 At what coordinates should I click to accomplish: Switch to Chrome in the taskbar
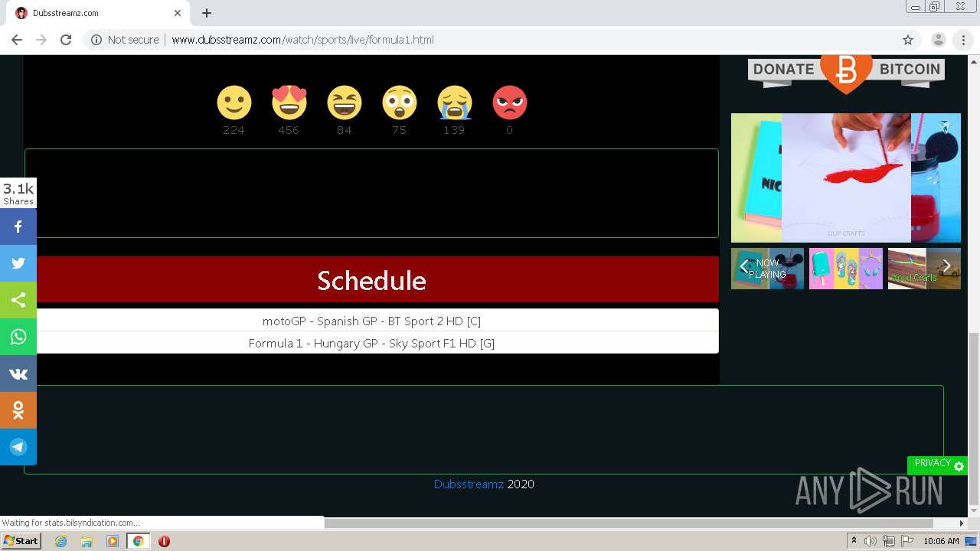pyautogui.click(x=138, y=541)
